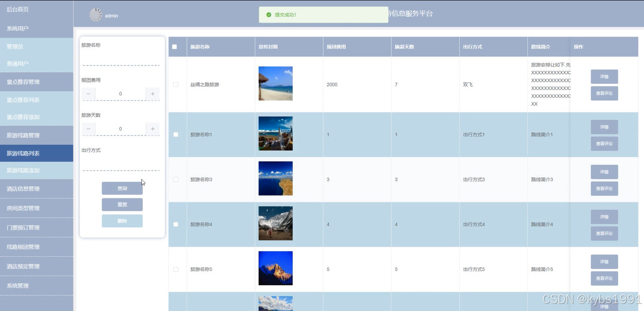Click 查看评论 for 旅游名称1

pyautogui.click(x=604, y=144)
